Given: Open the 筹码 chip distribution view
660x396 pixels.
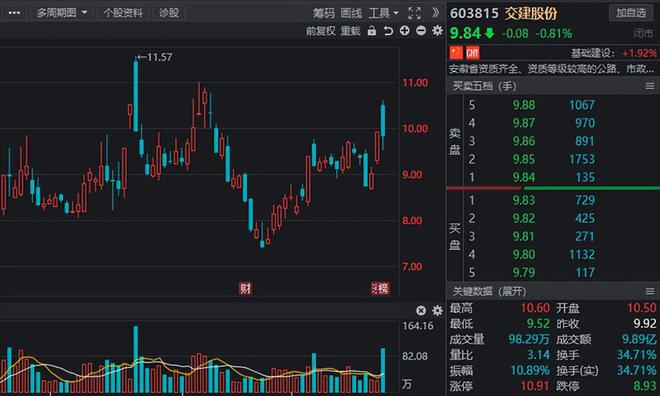Looking at the screenshot, I should [323, 13].
